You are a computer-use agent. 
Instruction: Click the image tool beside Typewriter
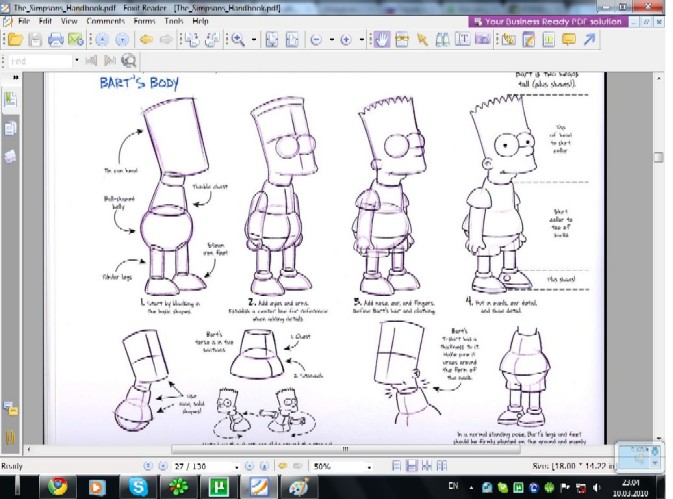tap(483, 40)
